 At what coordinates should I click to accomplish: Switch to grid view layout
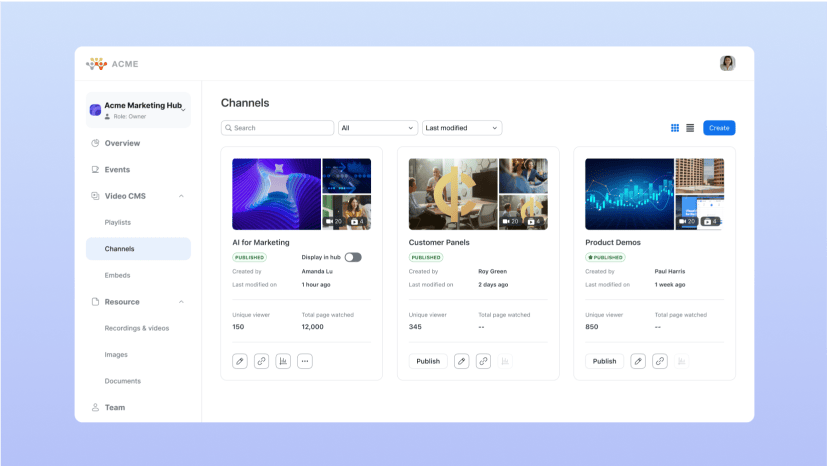coord(675,128)
